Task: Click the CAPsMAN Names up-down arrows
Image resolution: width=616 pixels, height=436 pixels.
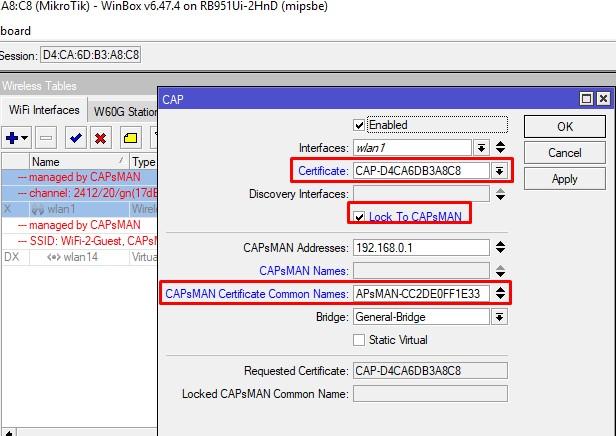Action: 500,271
